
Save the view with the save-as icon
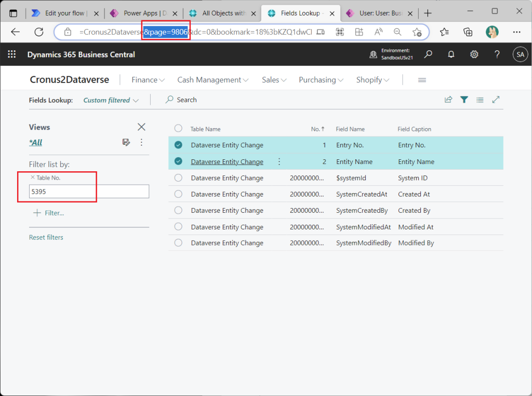pos(126,142)
